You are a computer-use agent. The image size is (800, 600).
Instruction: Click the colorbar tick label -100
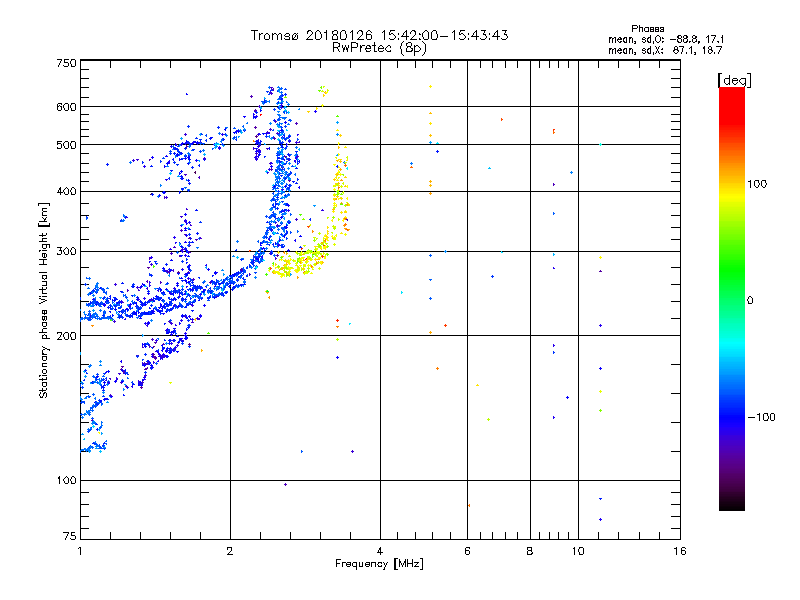761,417
